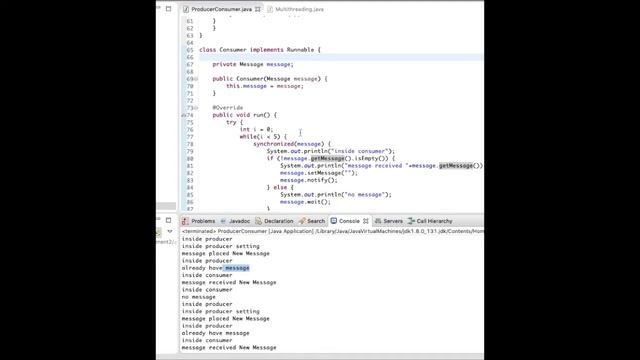Open the Problems view tab

[x=203, y=221]
